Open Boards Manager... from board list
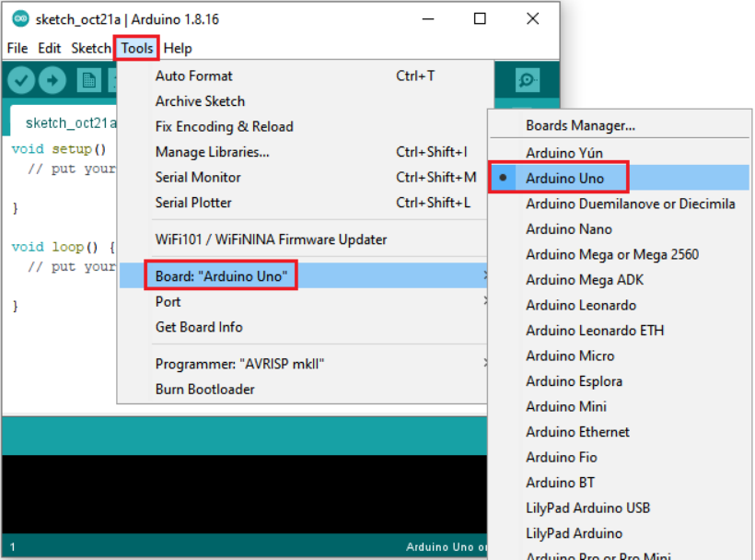This screenshot has width=755, height=560. [620, 125]
